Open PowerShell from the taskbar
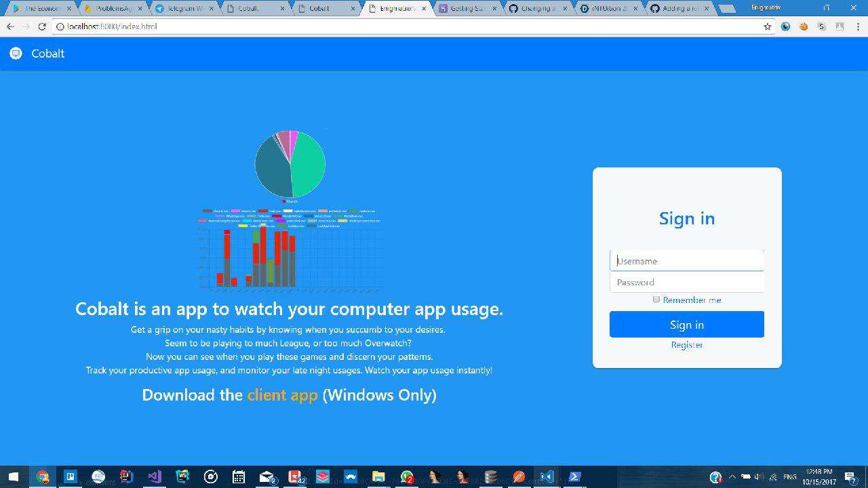This screenshot has height=488, width=868. [x=574, y=477]
